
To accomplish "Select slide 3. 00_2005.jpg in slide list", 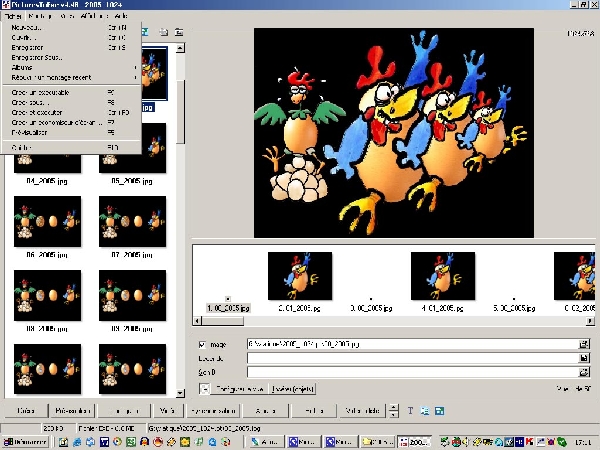I will coord(371,308).
